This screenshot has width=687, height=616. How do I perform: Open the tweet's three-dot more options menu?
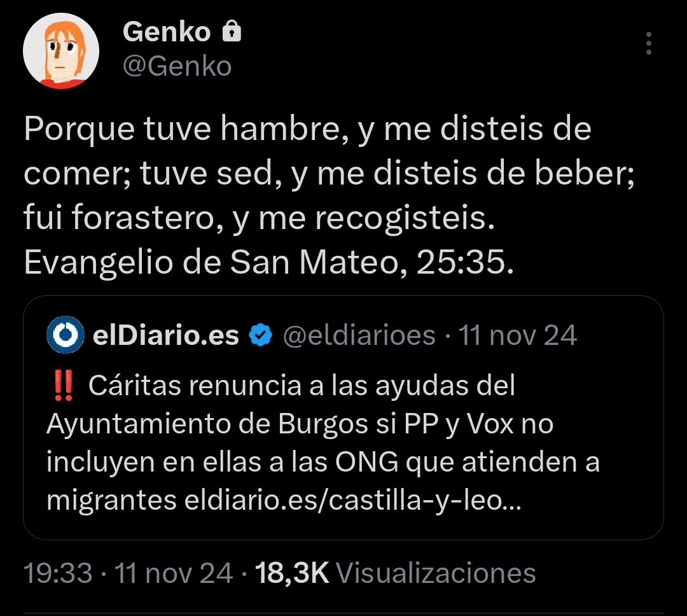pyautogui.click(x=648, y=44)
